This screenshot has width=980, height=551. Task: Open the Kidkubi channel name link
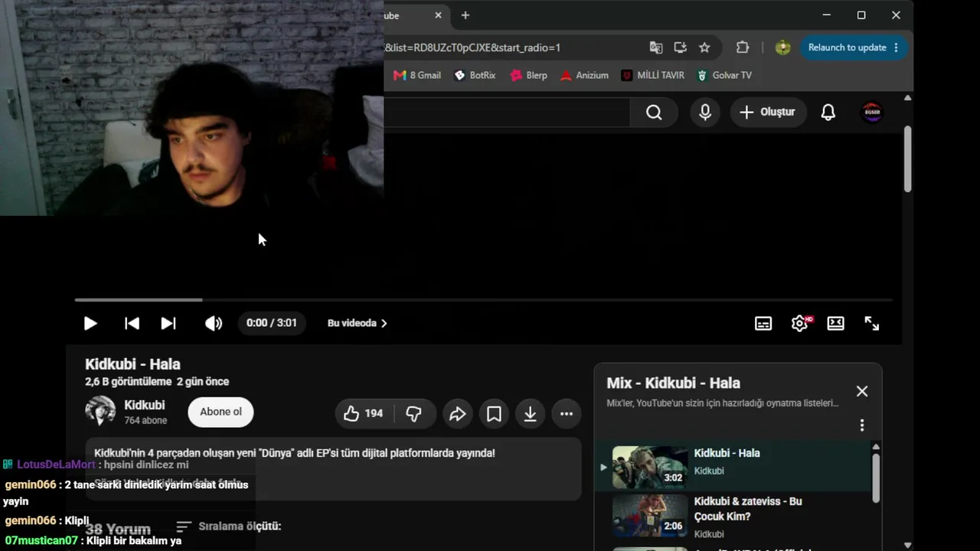145,405
